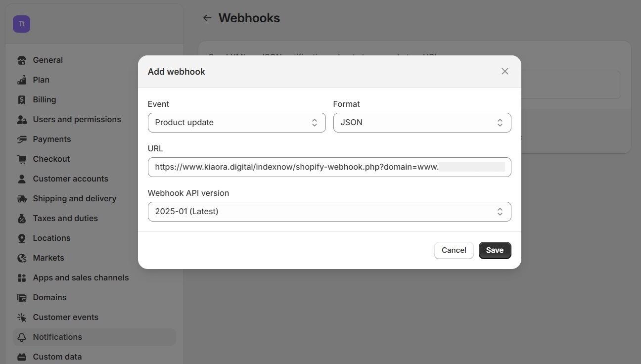Image resolution: width=641 pixels, height=364 pixels.
Task: Click the Users and permissions icon
Action: 22,119
